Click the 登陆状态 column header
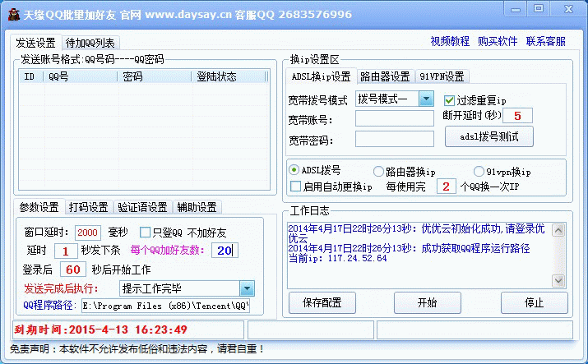 click(229, 76)
